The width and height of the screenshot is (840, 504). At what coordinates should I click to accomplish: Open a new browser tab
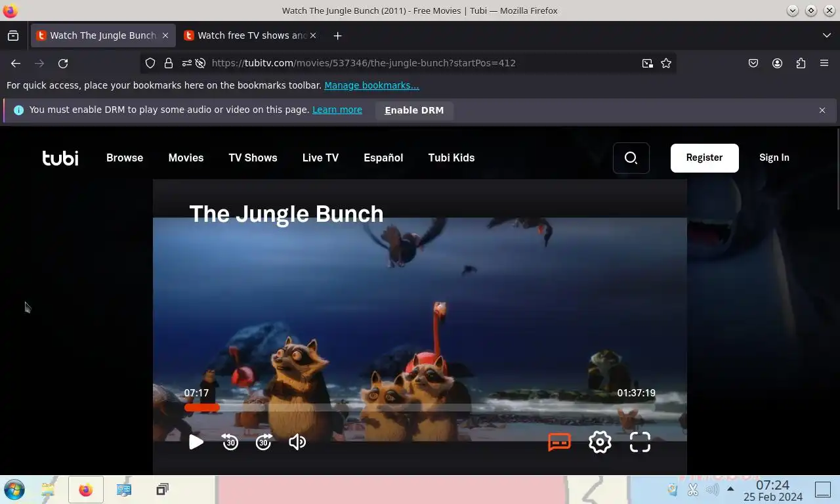(x=337, y=35)
